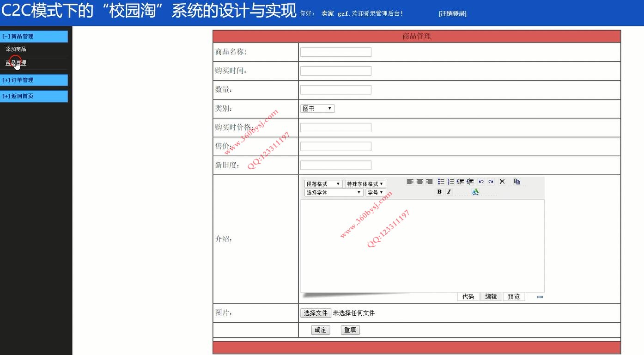Click the delete X icon in editor

click(x=502, y=182)
